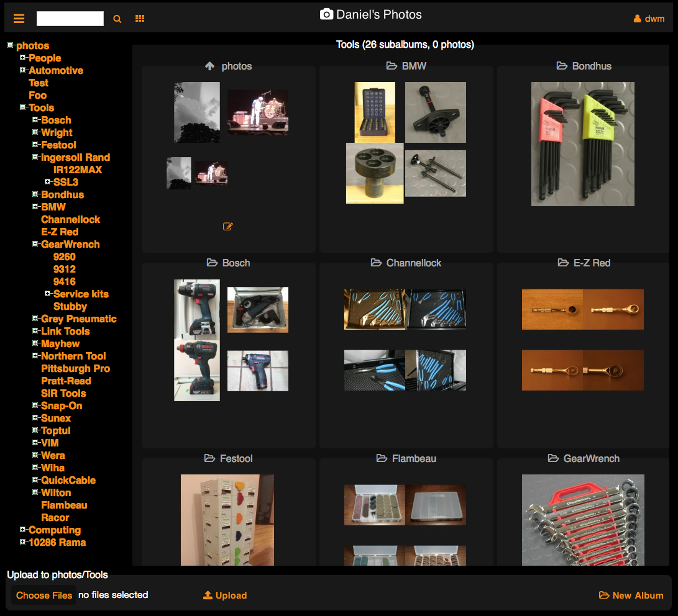Expand the Snap-On tree node
Screen dimensions: 678x616
tap(35, 405)
